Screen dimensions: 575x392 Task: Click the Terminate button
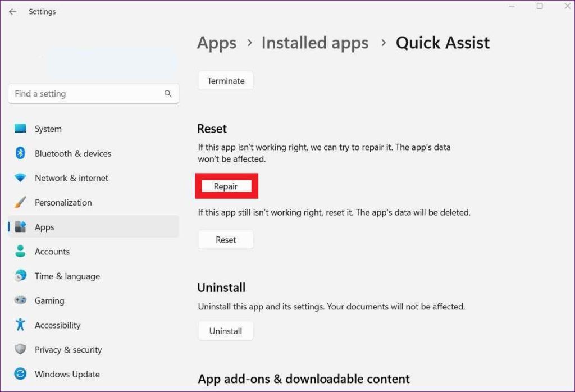pos(226,81)
